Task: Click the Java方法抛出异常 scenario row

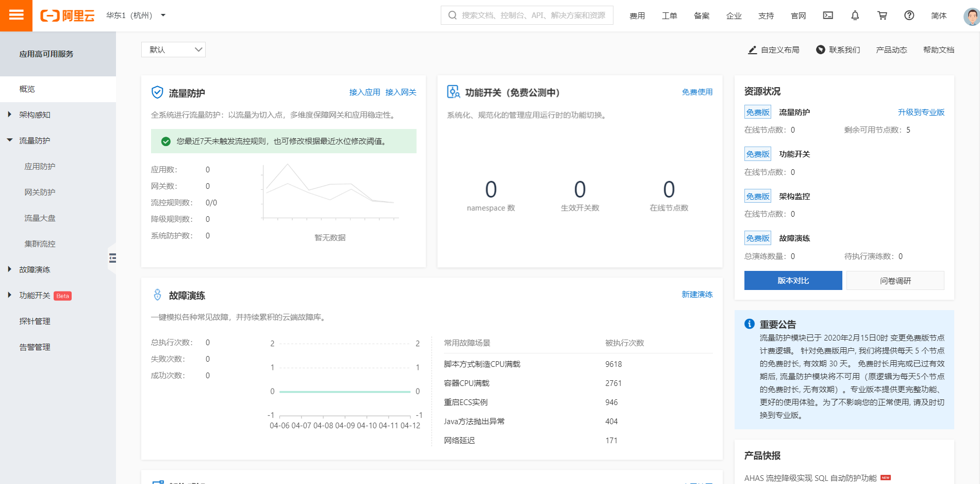Action: click(578, 422)
